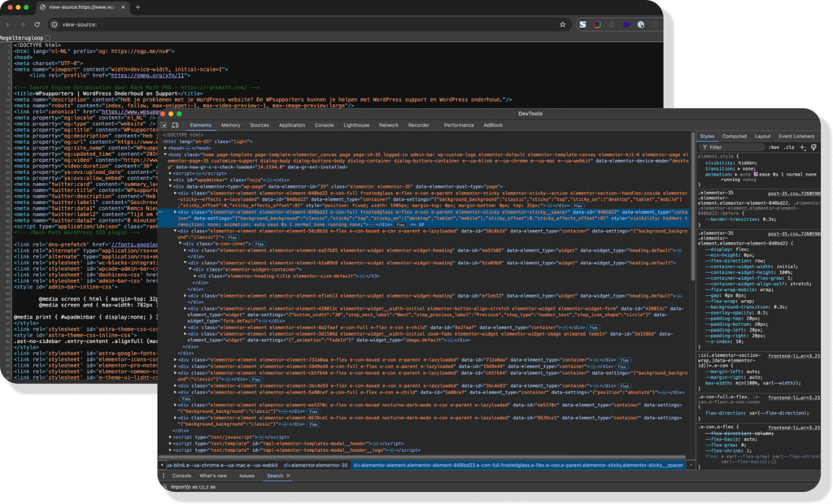833x504 pixels.
Task: Open a new browser tab with plus
Action: click(x=137, y=7)
